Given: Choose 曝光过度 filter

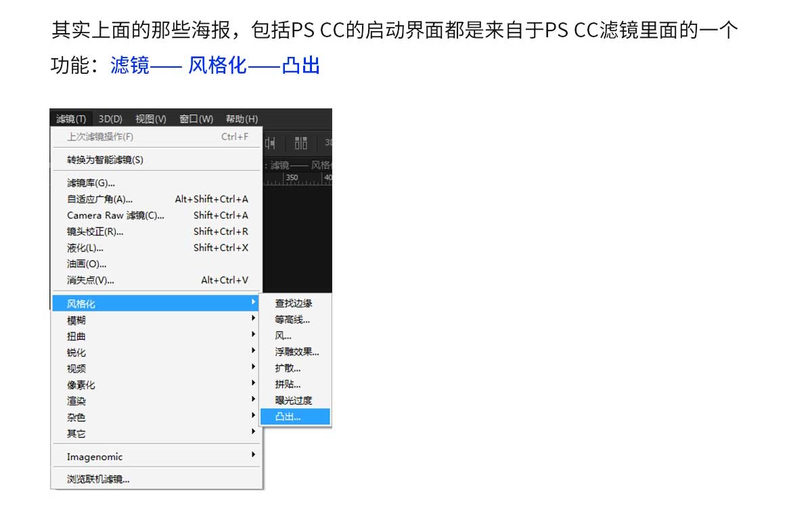Looking at the screenshot, I should (x=296, y=401).
